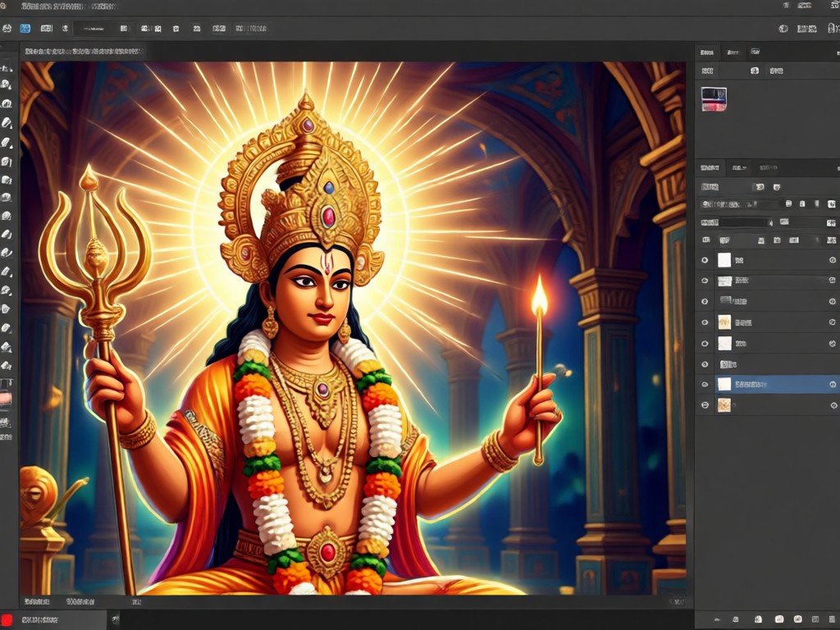Click the fifth icon in the layers panel bottom bar
The width and height of the screenshot is (840, 630).
pyautogui.click(x=797, y=620)
